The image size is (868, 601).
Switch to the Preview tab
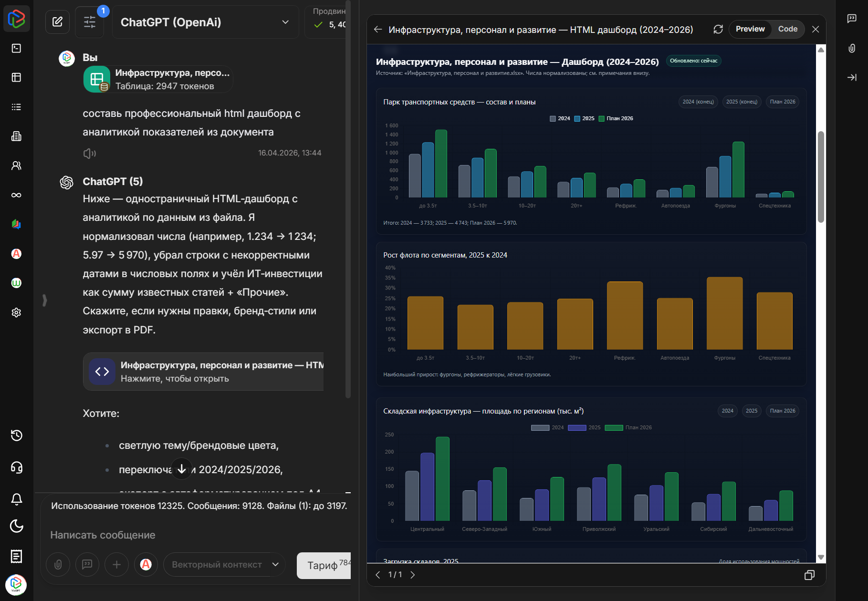tap(750, 29)
